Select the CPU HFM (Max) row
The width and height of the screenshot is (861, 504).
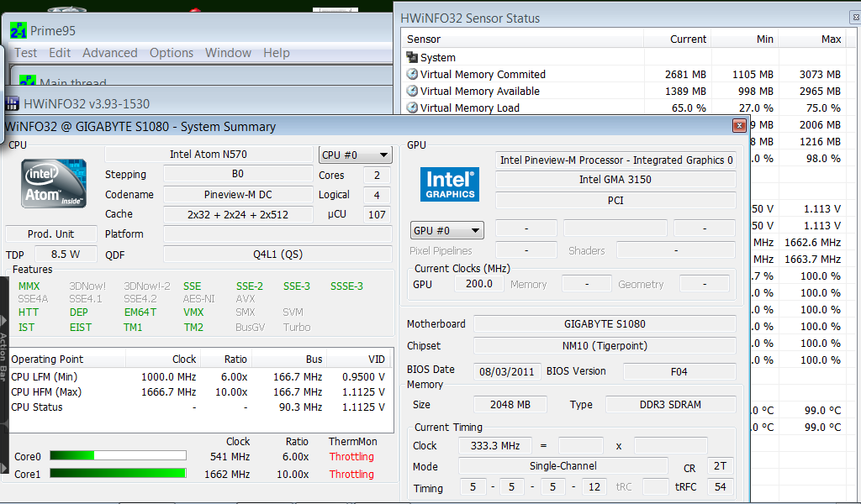[x=201, y=392]
